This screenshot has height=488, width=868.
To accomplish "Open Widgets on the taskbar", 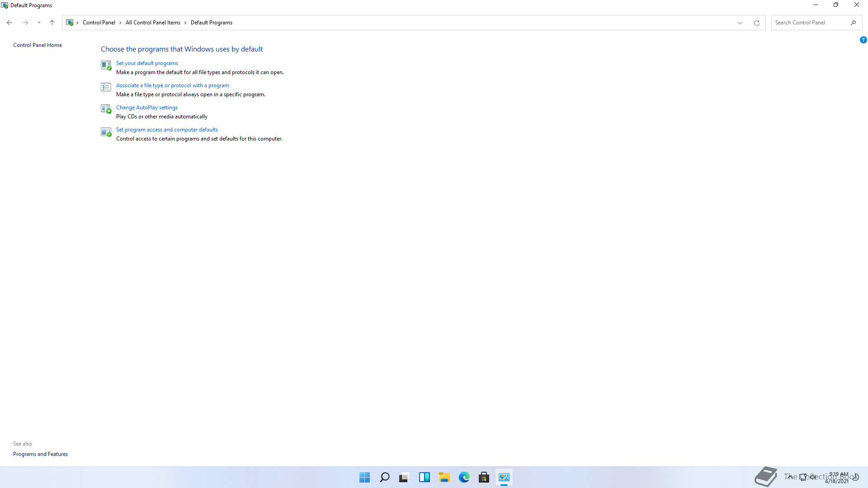I will [425, 477].
